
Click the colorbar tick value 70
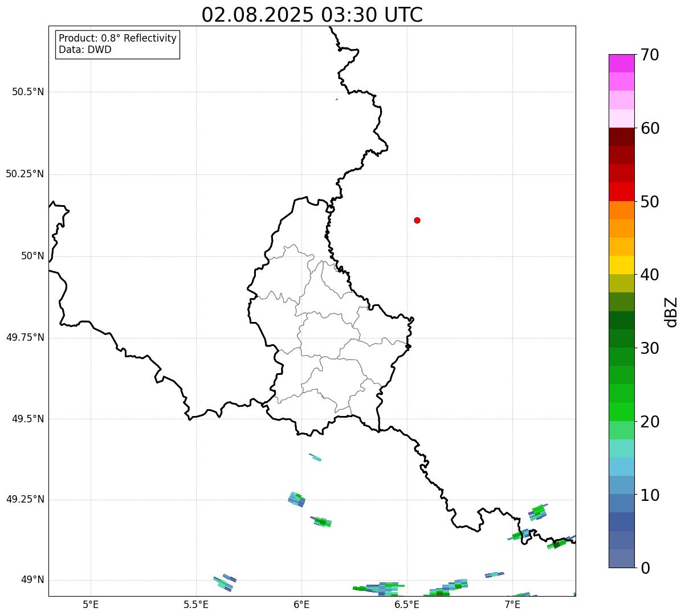650,55
